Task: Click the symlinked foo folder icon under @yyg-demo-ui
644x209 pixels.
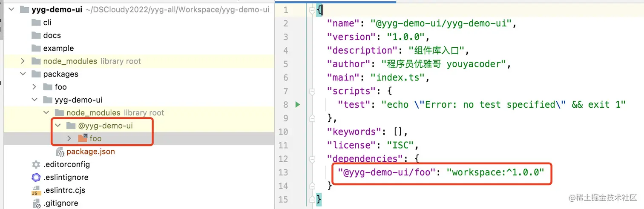Action: (x=83, y=138)
